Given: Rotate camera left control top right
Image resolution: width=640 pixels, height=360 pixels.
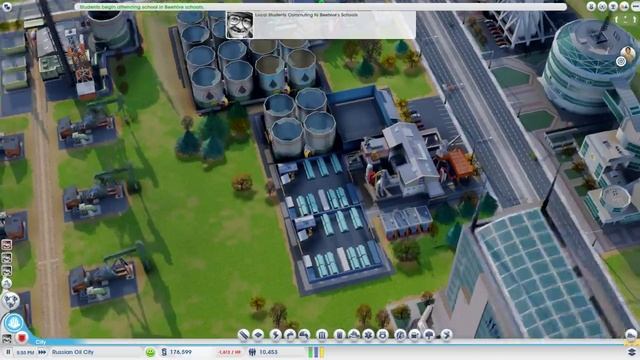Looking at the screenshot, I should click(x=616, y=19).
